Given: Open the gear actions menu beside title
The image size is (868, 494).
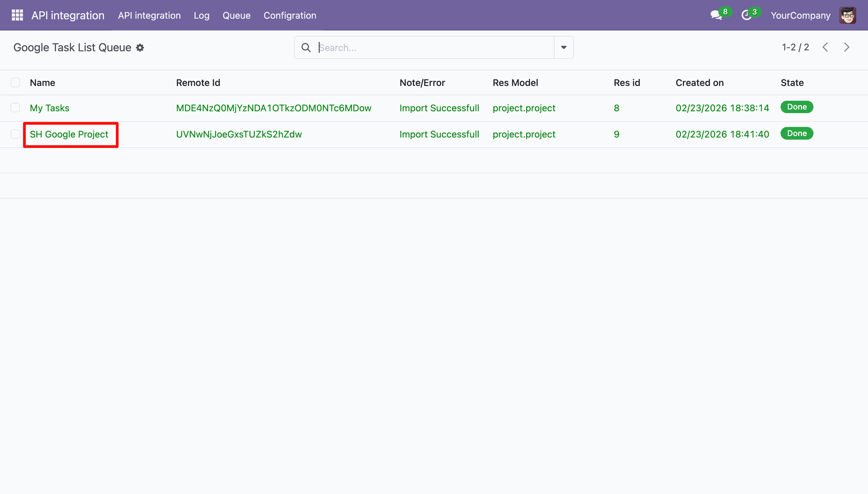Looking at the screenshot, I should pyautogui.click(x=140, y=47).
